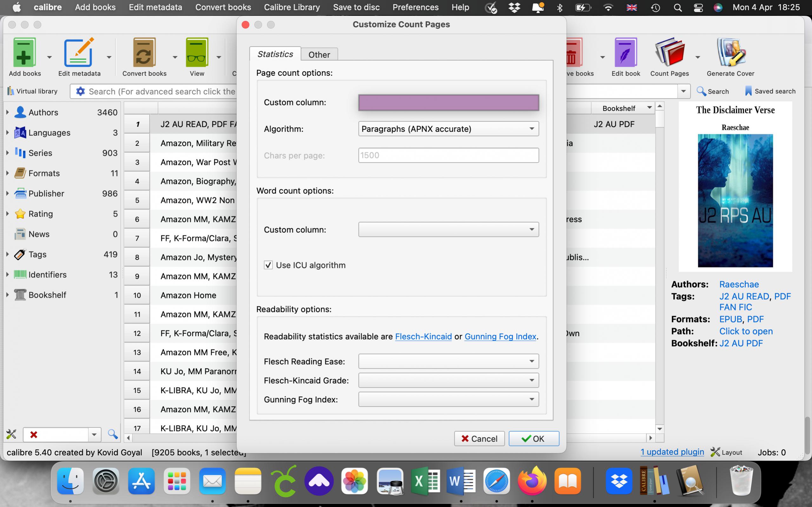
Task: Open the Save to disc menu
Action: [x=356, y=7]
